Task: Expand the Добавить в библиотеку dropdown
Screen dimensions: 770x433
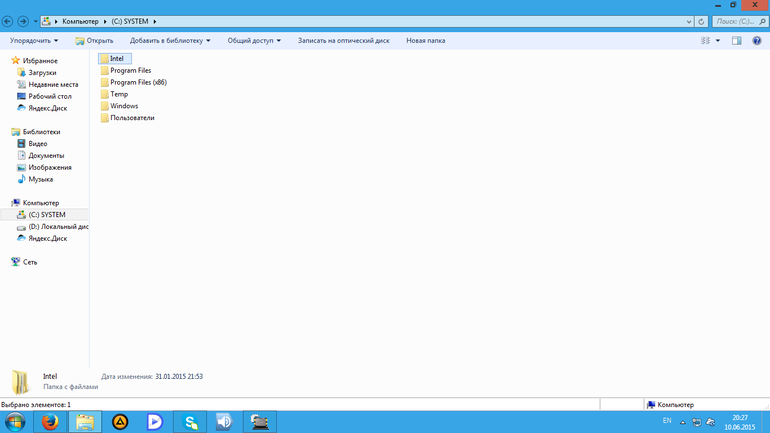Action: point(170,41)
